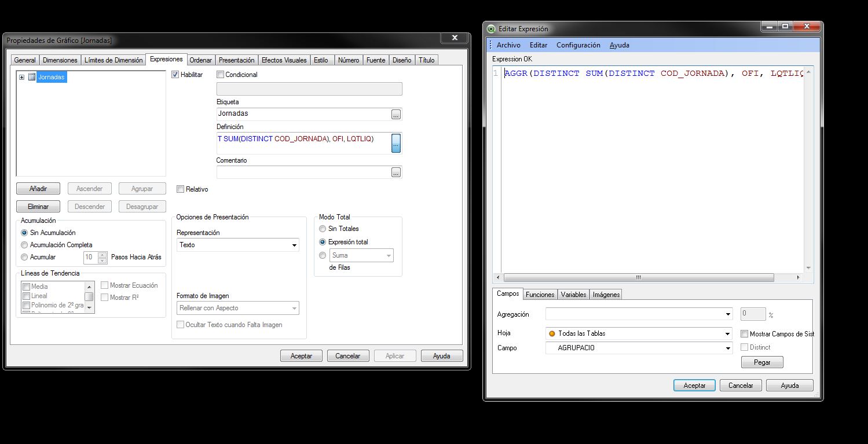Open the Suma total mode dropdown
Viewport: 868px width, 444px height.
pyautogui.click(x=361, y=255)
